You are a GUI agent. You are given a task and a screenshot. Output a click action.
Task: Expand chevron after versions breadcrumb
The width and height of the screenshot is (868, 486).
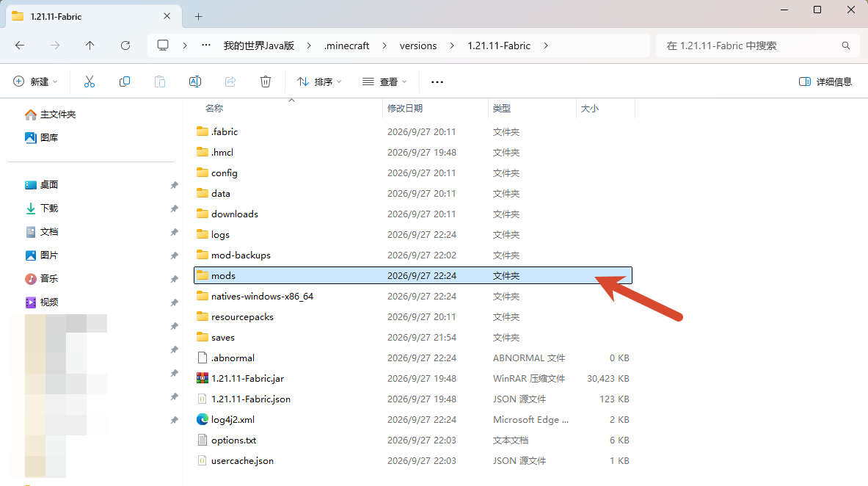click(452, 46)
